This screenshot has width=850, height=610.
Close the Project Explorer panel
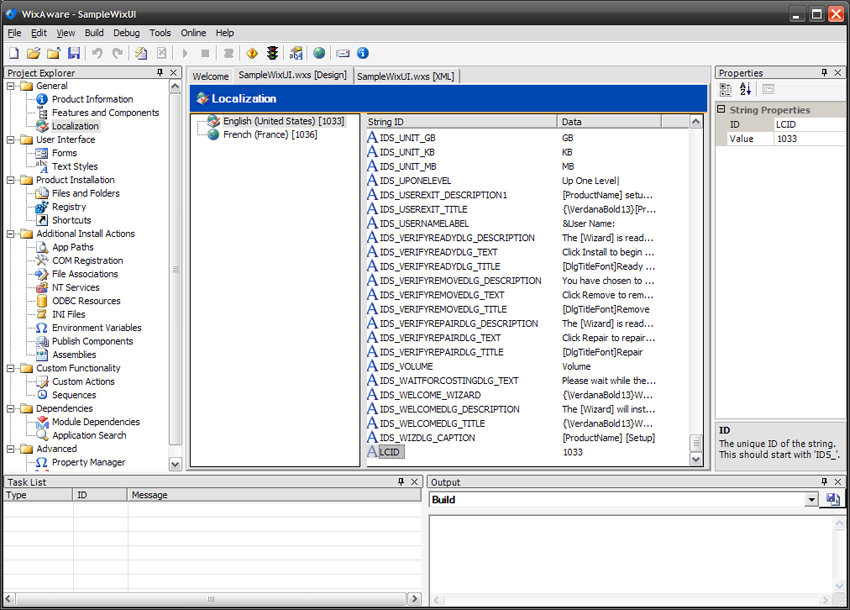[x=173, y=73]
